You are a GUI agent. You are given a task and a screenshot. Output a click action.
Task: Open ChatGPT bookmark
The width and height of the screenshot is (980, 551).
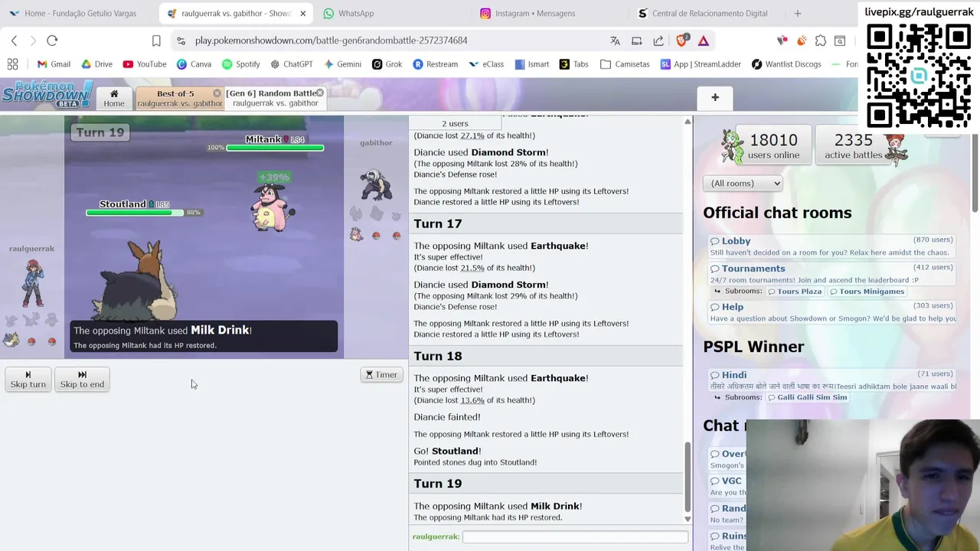pos(292,64)
